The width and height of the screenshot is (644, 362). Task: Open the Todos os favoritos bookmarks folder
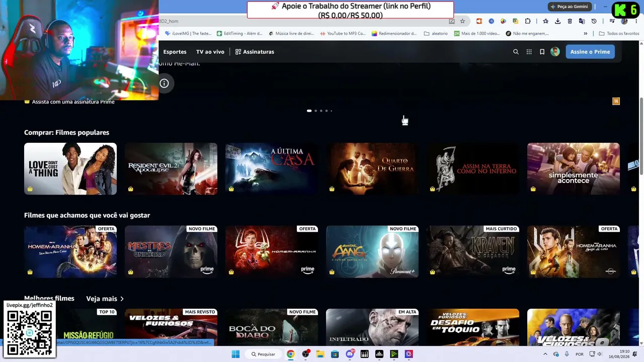tap(619, 34)
